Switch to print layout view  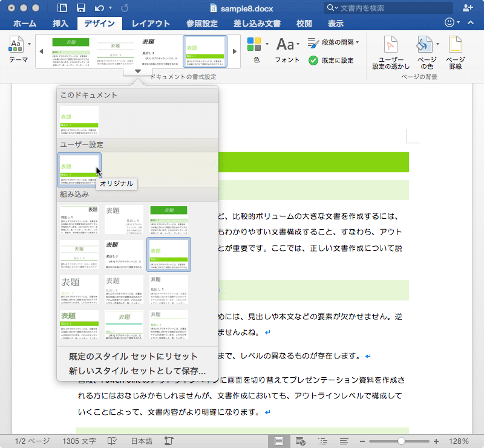point(279,441)
